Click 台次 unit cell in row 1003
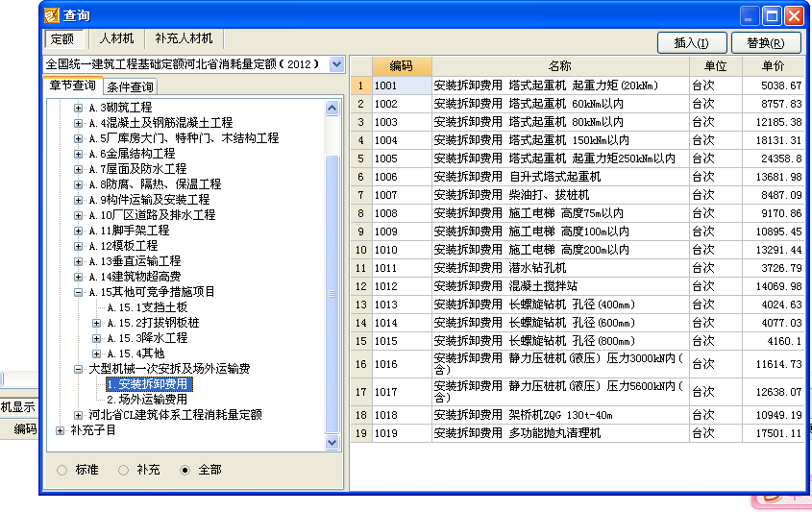This screenshot has width=812, height=512. pos(716,122)
